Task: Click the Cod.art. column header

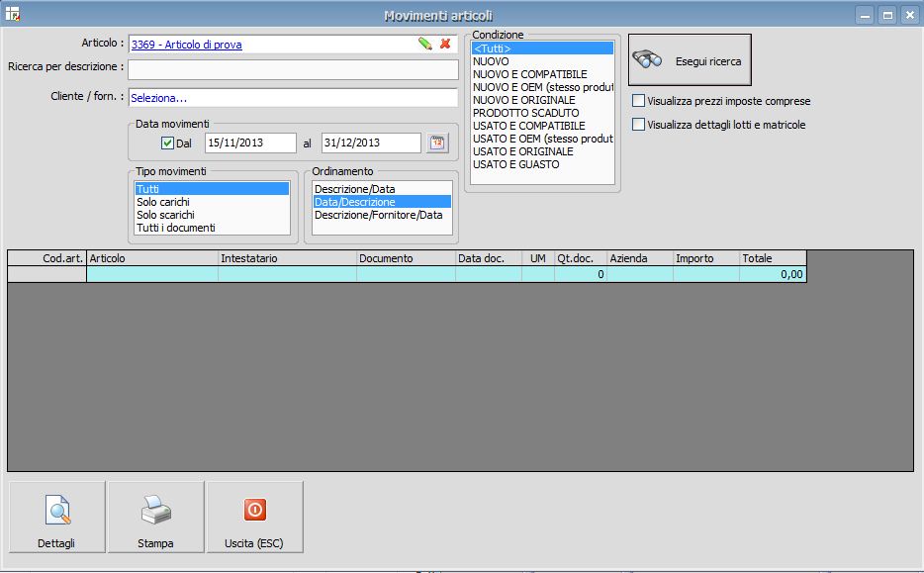Action: pos(47,258)
